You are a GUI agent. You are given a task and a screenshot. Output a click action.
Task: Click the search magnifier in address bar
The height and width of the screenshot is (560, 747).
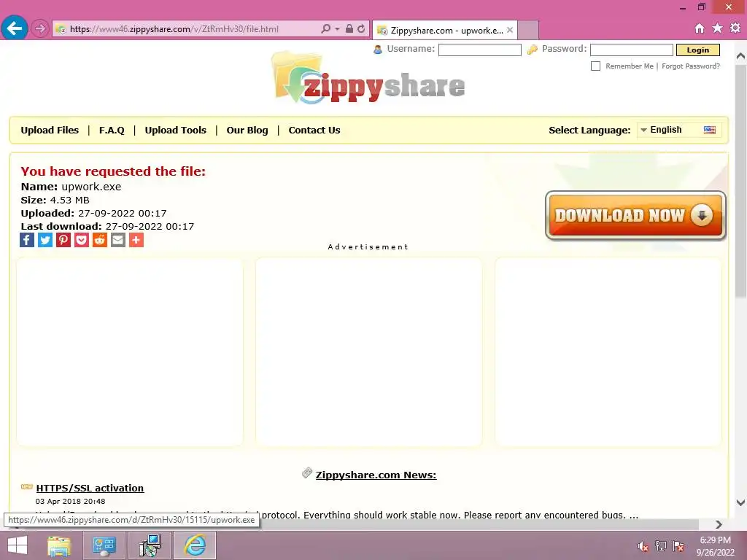click(x=325, y=29)
